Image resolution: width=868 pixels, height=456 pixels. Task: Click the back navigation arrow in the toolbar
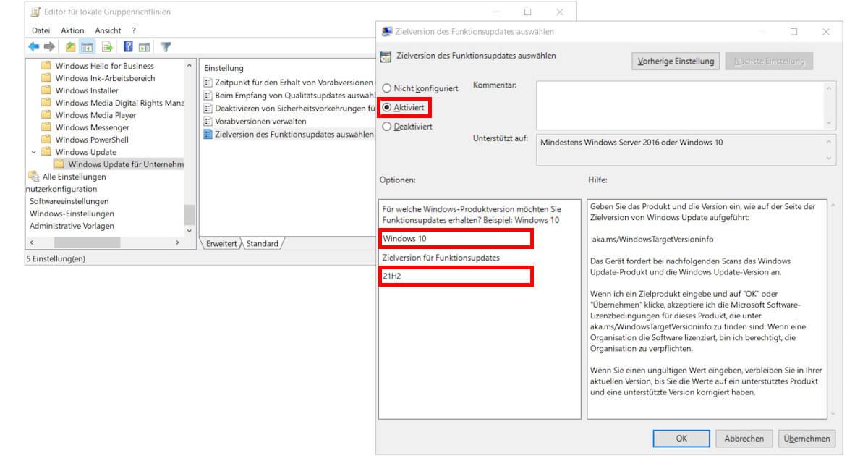[34, 46]
